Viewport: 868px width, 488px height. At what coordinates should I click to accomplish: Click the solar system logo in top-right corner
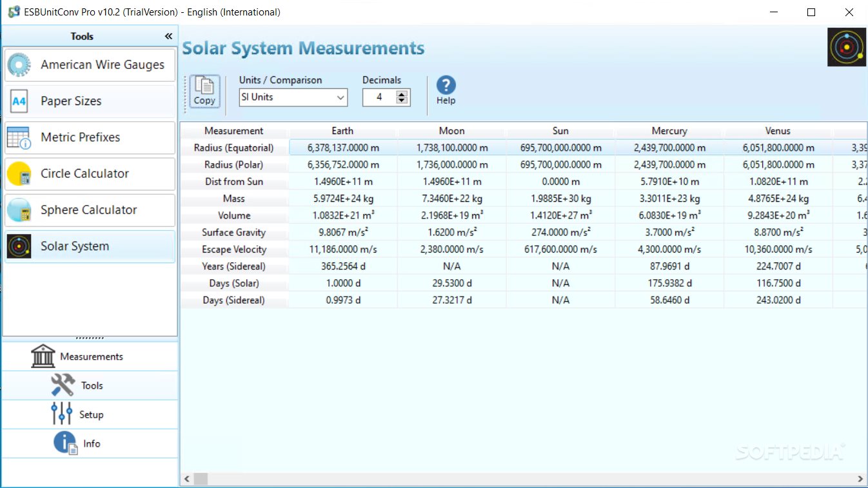point(847,47)
